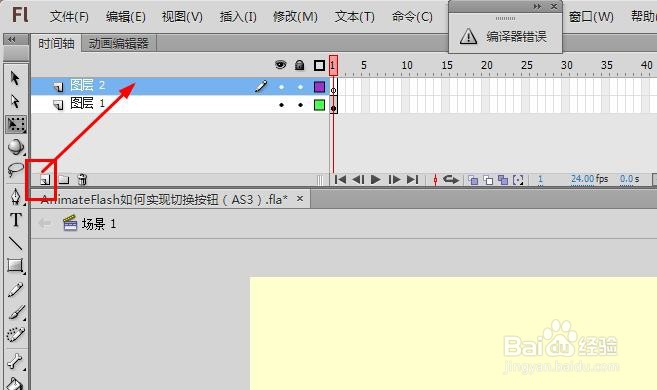Click frame 10 on the timeline ruler
The width and height of the screenshot is (657, 390).
[407, 65]
